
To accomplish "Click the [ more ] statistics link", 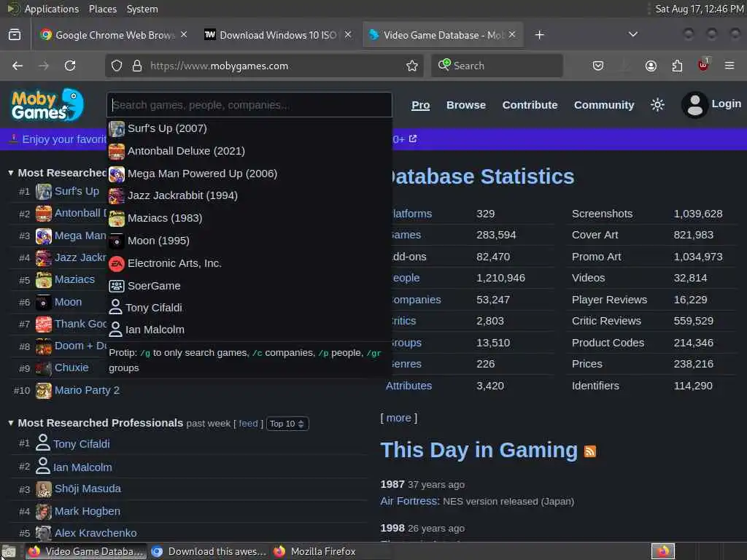I will coord(399,418).
